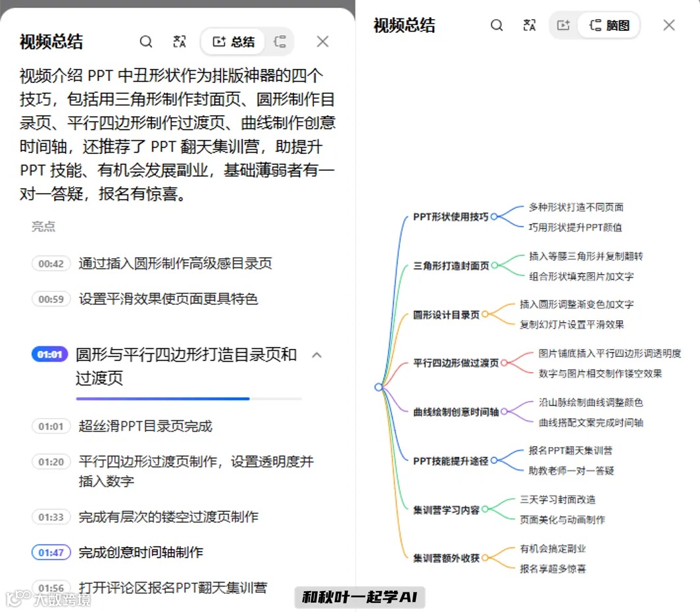Click the mind map root node circle

click(x=378, y=387)
